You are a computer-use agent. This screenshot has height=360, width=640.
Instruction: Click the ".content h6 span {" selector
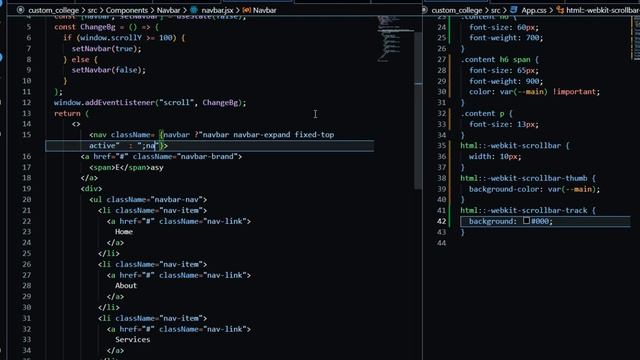point(500,59)
